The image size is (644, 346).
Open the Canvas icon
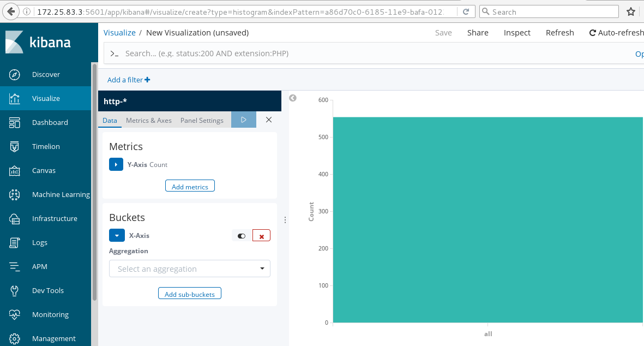(14, 170)
